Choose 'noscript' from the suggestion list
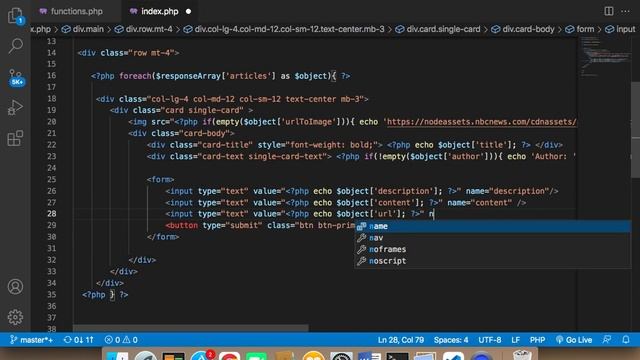 point(493,261)
